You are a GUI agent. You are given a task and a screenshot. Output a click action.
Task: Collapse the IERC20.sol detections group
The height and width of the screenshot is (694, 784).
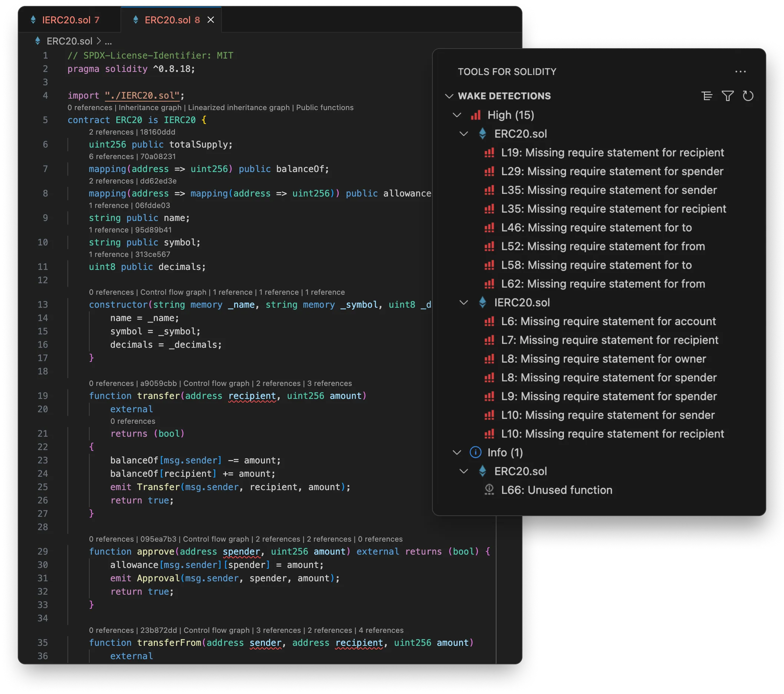point(464,303)
